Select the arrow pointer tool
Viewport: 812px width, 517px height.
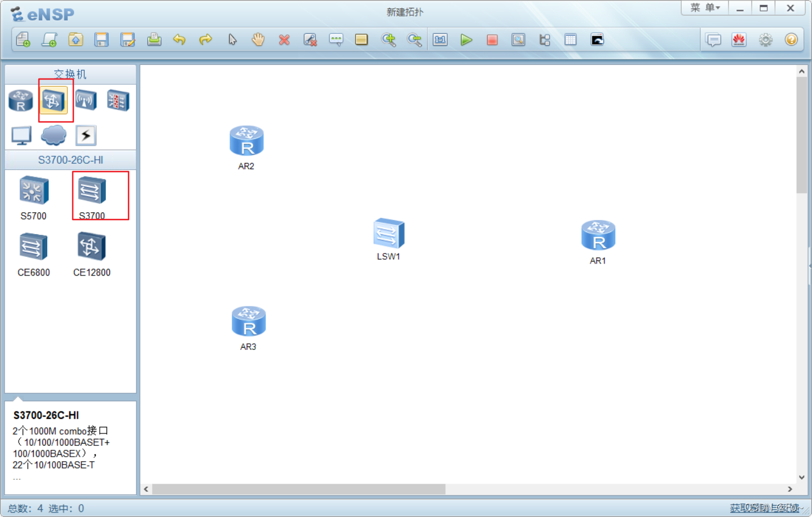(x=232, y=40)
